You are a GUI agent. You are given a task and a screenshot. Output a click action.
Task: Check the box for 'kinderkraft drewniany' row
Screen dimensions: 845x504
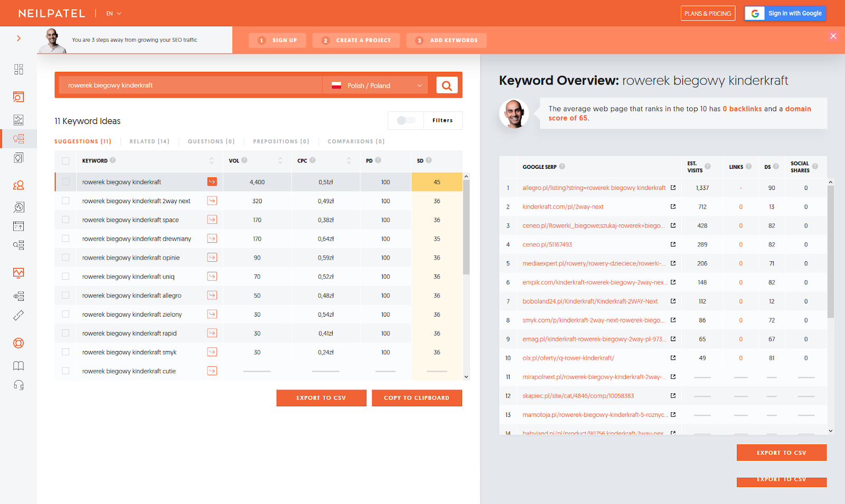coord(65,239)
